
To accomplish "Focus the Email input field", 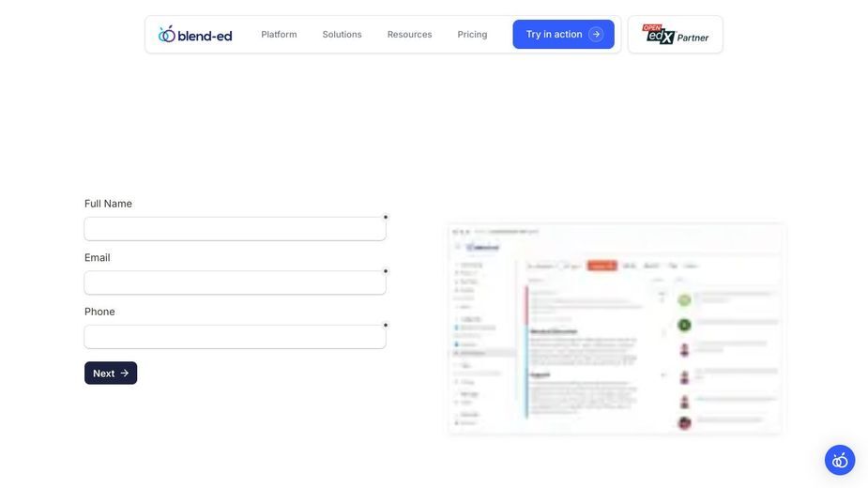I will [235, 283].
